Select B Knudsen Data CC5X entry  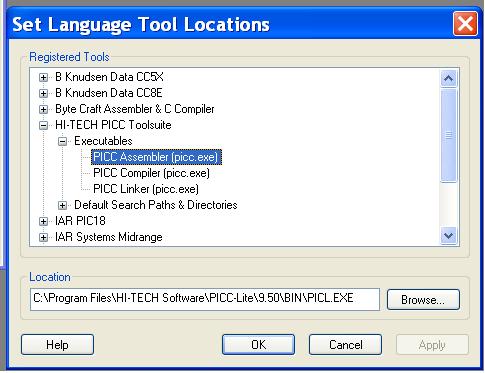[109, 77]
